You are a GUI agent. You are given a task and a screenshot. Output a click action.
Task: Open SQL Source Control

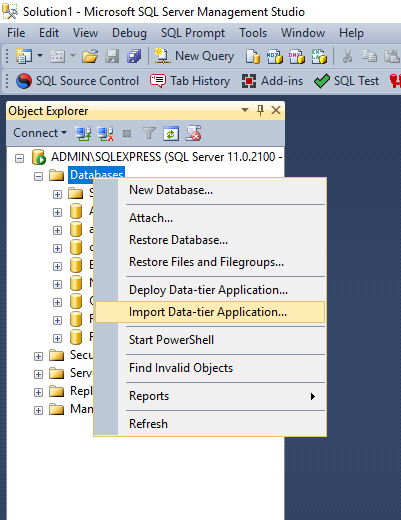coord(77,81)
